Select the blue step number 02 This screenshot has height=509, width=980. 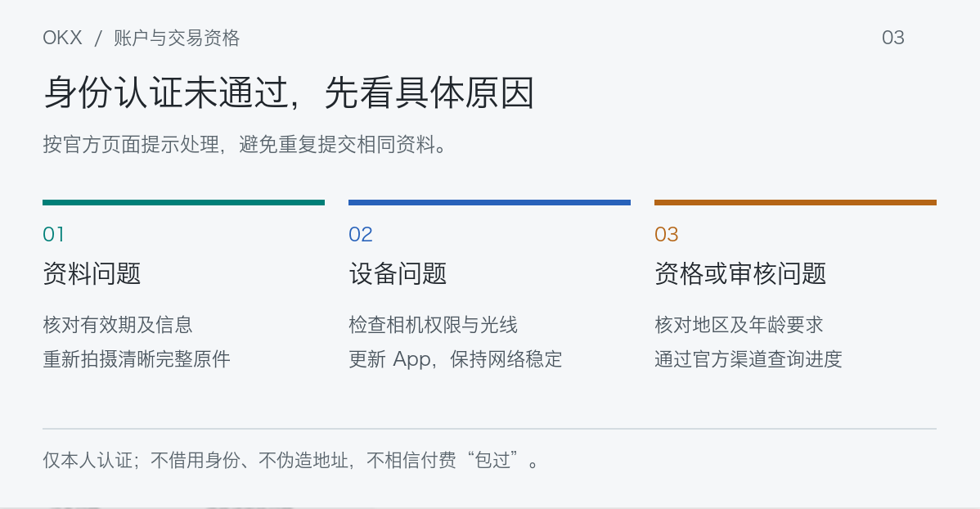coord(361,235)
